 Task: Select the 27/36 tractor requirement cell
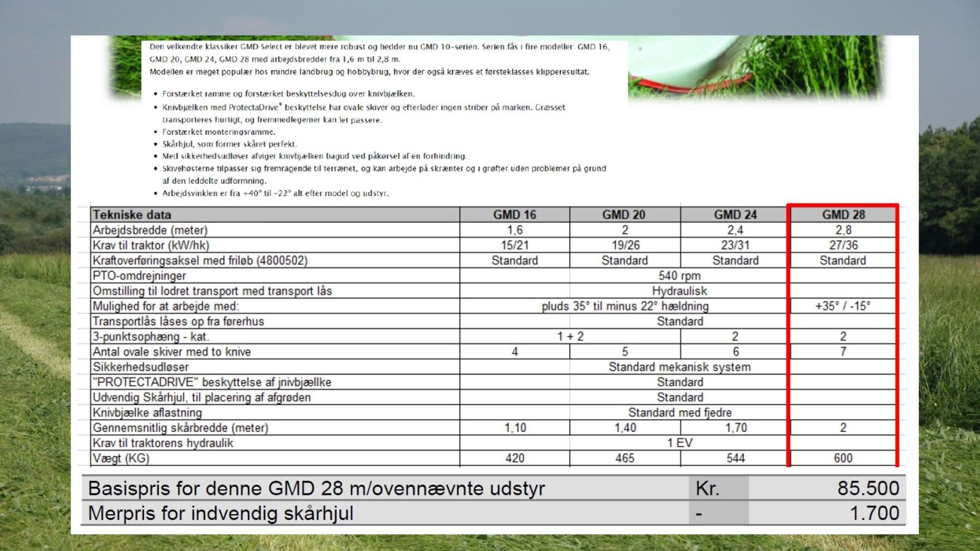point(843,245)
